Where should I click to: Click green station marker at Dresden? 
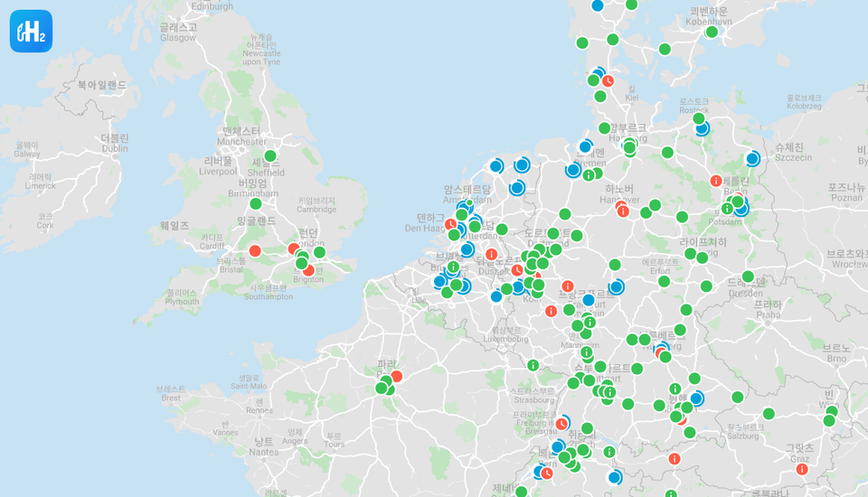pos(748,277)
